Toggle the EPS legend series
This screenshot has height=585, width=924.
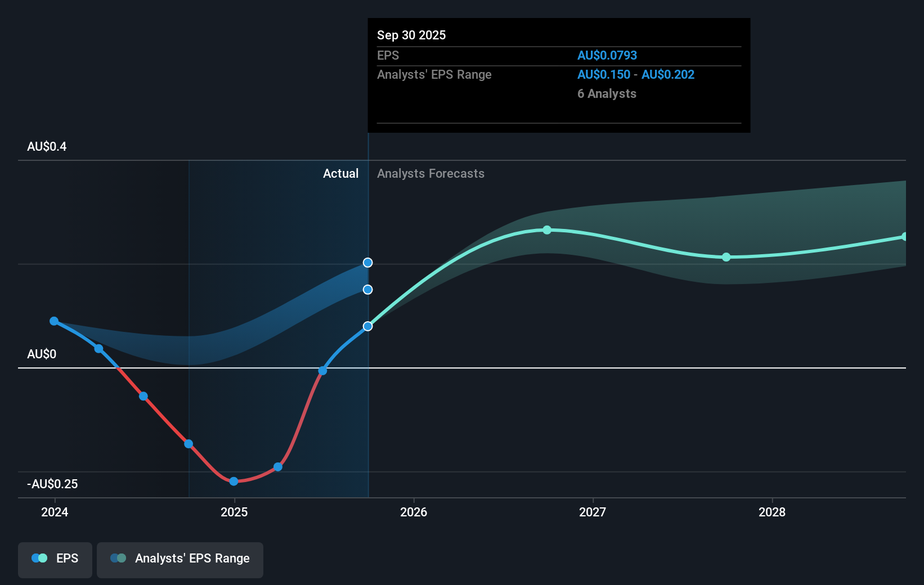[x=55, y=560]
